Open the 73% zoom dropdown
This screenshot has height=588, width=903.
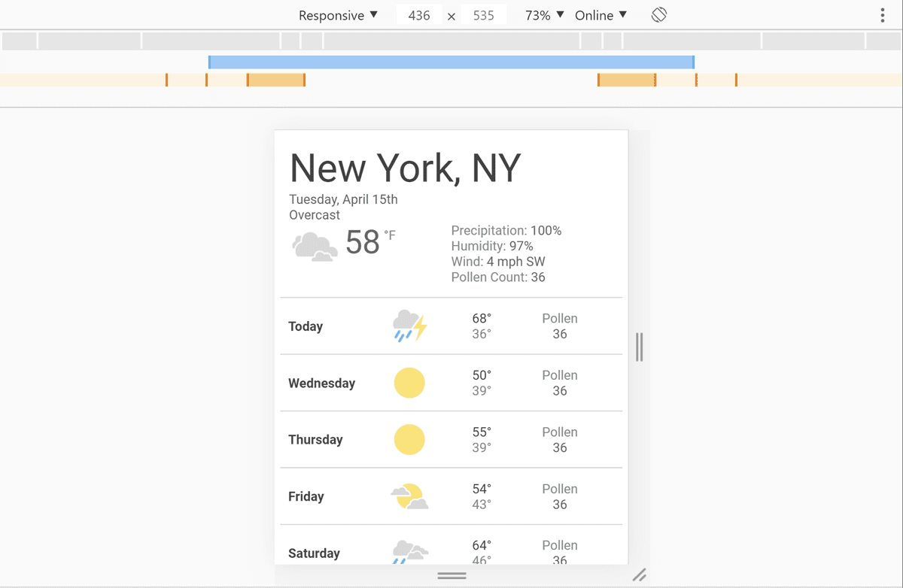542,14
